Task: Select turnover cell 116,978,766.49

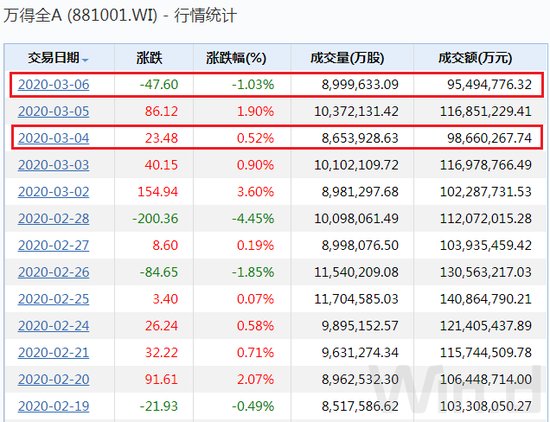Action: pyautogui.click(x=486, y=165)
